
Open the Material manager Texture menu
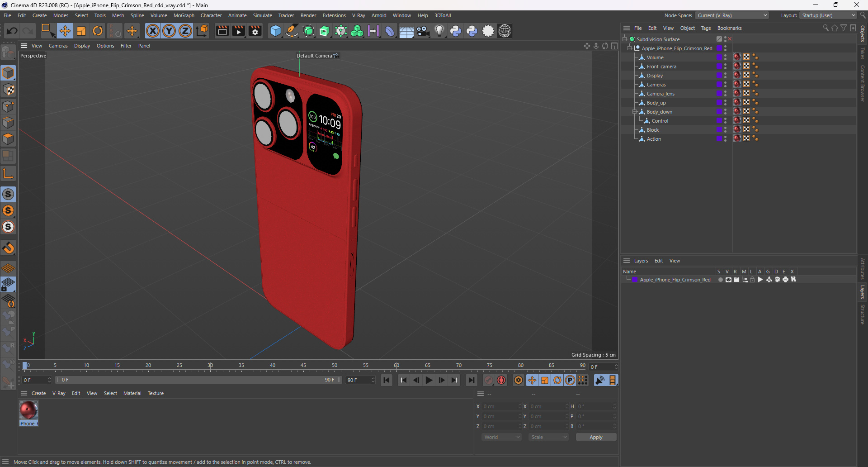(156, 393)
